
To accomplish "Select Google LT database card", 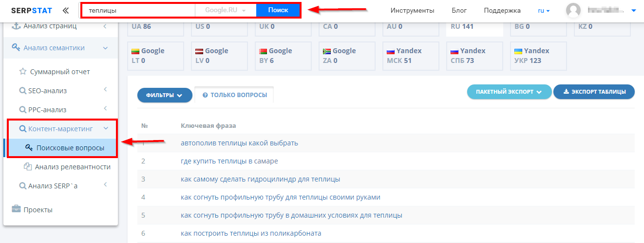I will (x=155, y=56).
